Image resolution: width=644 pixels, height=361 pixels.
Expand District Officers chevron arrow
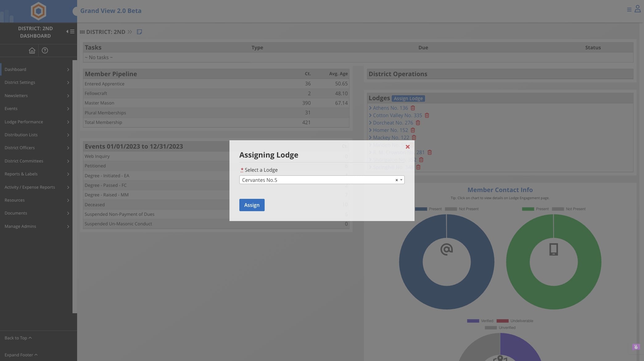[x=68, y=148]
